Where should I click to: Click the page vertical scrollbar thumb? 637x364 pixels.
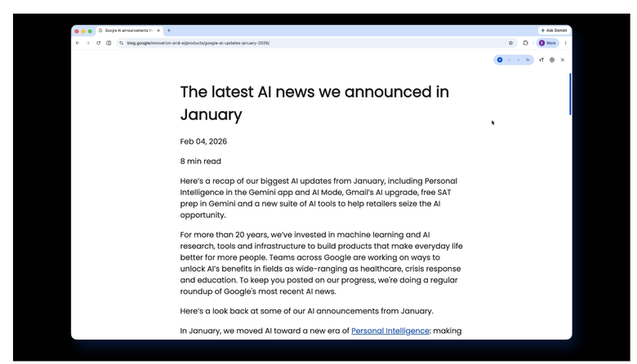point(570,94)
